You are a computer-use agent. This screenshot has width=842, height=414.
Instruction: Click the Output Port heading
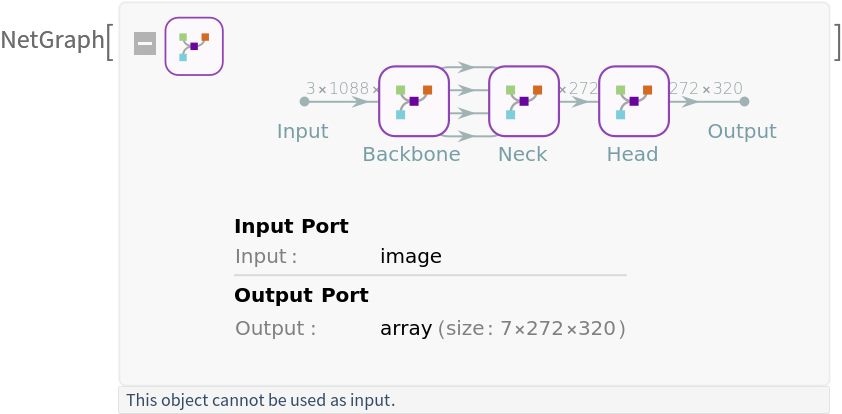pyautogui.click(x=301, y=295)
